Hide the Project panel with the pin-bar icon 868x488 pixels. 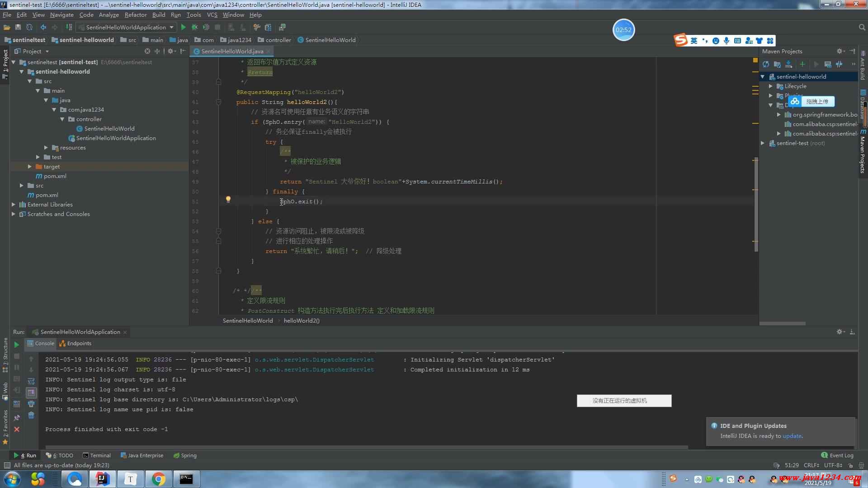[x=183, y=51]
